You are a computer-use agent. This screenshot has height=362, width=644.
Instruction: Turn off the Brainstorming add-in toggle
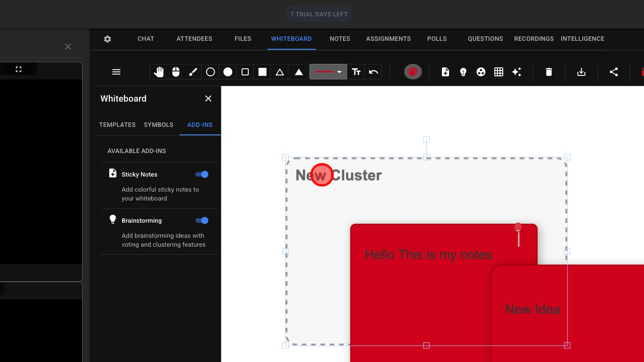(x=202, y=220)
